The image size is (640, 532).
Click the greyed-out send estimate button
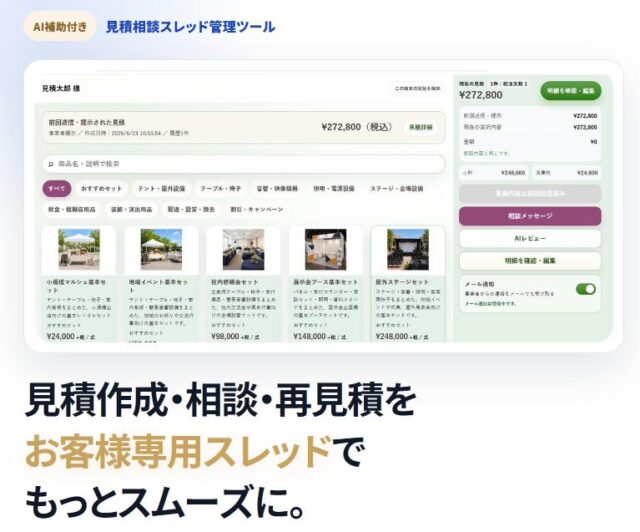coord(530,193)
